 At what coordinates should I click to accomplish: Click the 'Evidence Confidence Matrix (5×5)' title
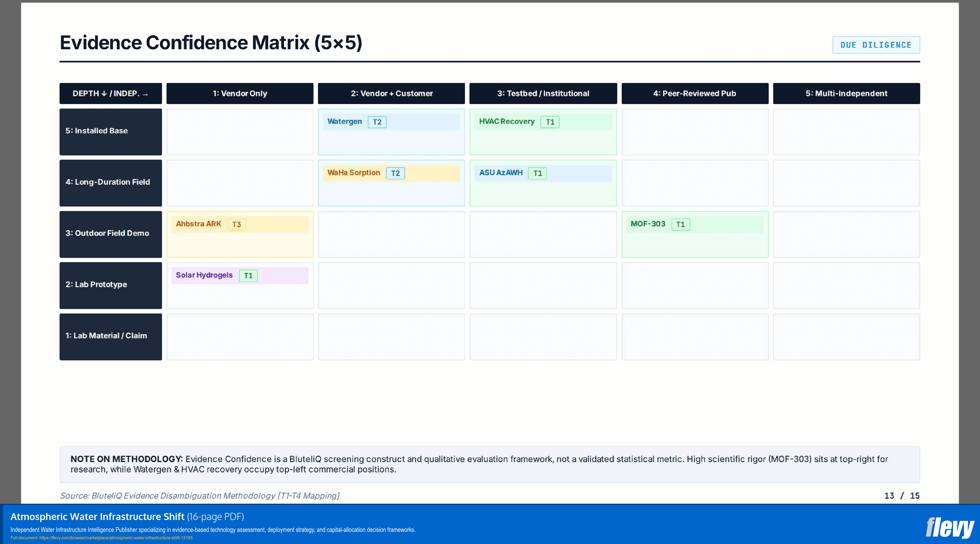pos(211,43)
